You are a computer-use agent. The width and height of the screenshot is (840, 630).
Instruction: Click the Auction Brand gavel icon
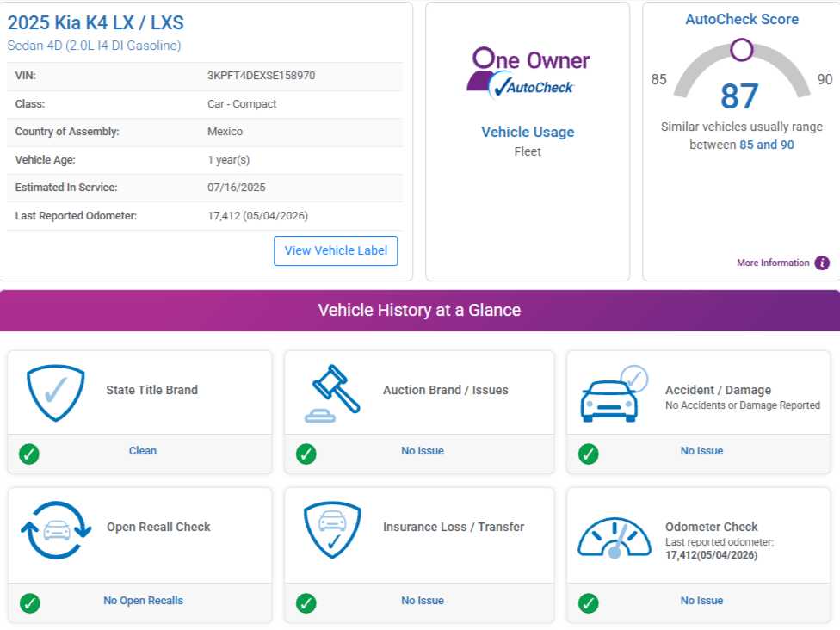[x=332, y=393]
